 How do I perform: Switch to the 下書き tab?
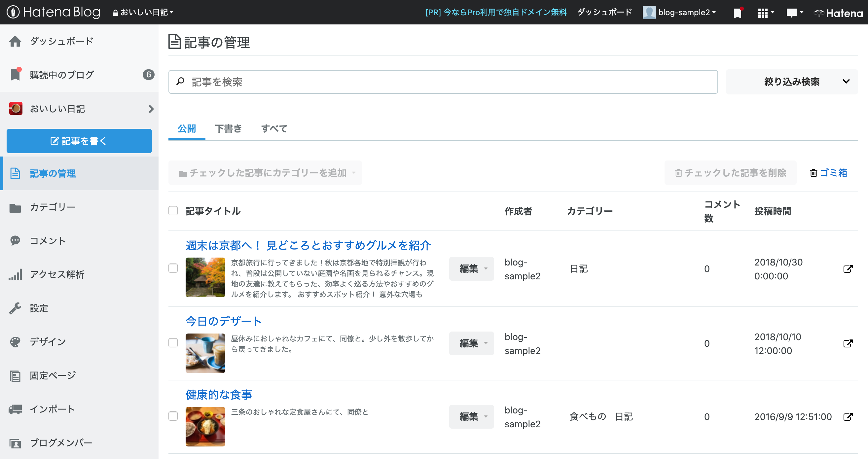coord(228,128)
